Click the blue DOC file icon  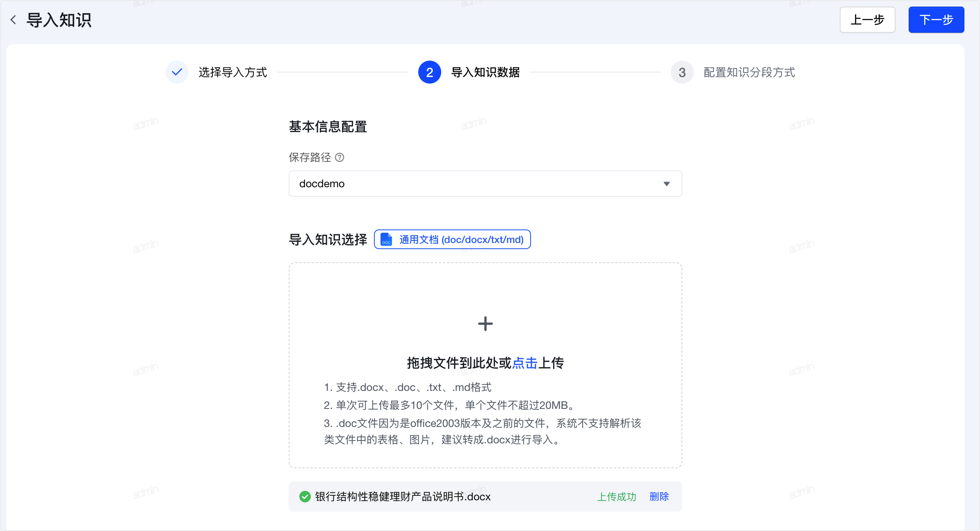[386, 239]
